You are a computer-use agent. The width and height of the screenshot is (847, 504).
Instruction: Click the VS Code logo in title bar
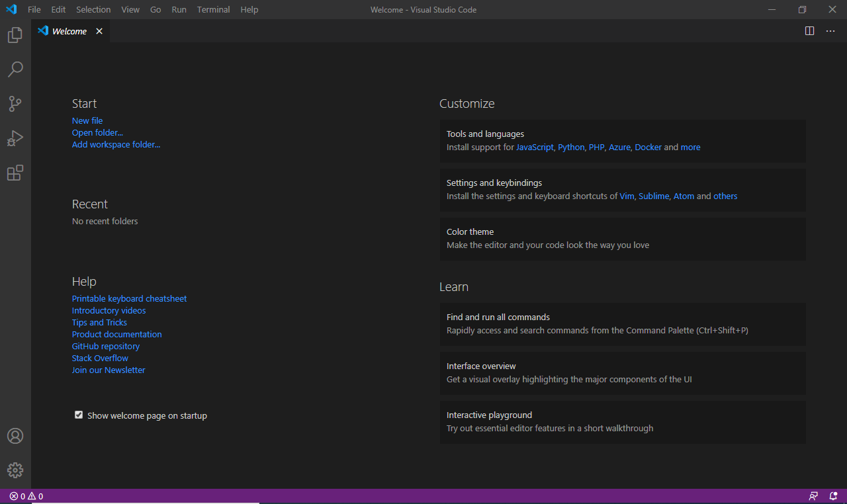point(11,9)
